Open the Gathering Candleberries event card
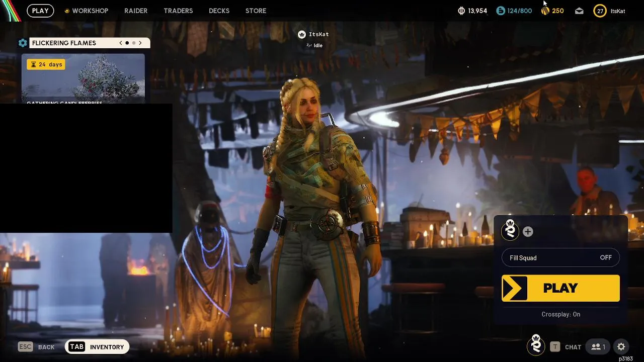Viewport: 644px width, 362px height. point(83,79)
